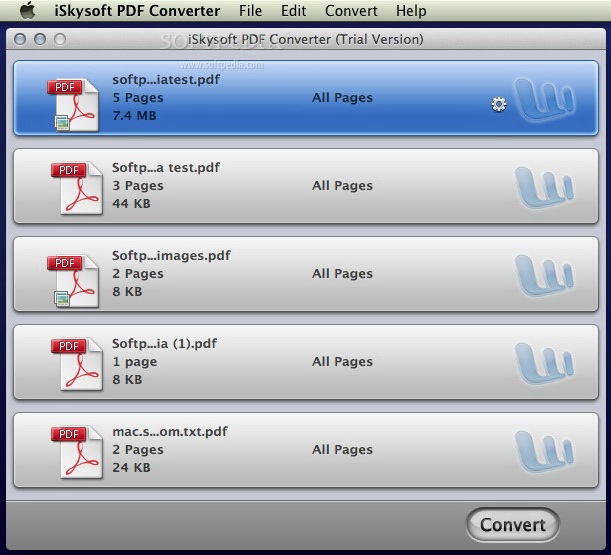611x555 pixels.
Task: Click the 44 KB size text
Action: coord(131,203)
